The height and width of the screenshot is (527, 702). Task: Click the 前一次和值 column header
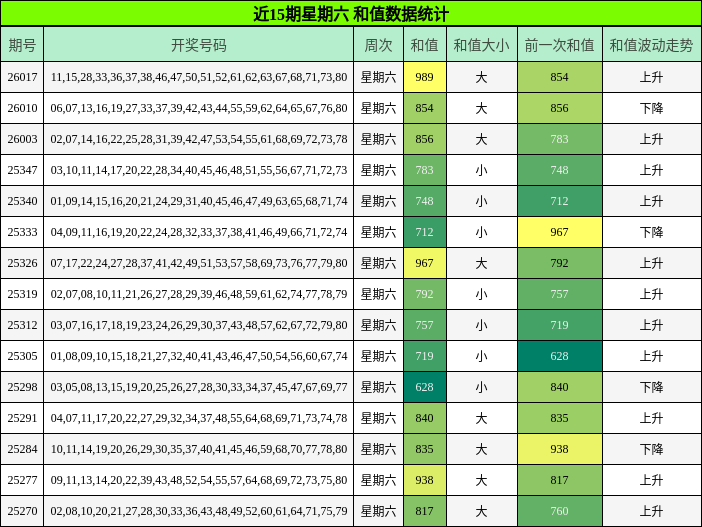click(x=560, y=44)
